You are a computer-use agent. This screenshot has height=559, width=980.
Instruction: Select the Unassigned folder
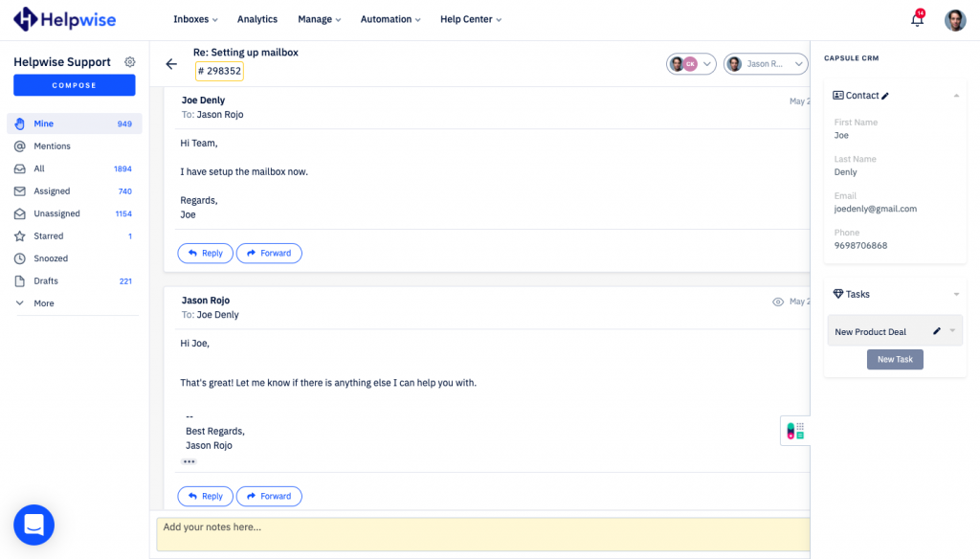(x=56, y=213)
